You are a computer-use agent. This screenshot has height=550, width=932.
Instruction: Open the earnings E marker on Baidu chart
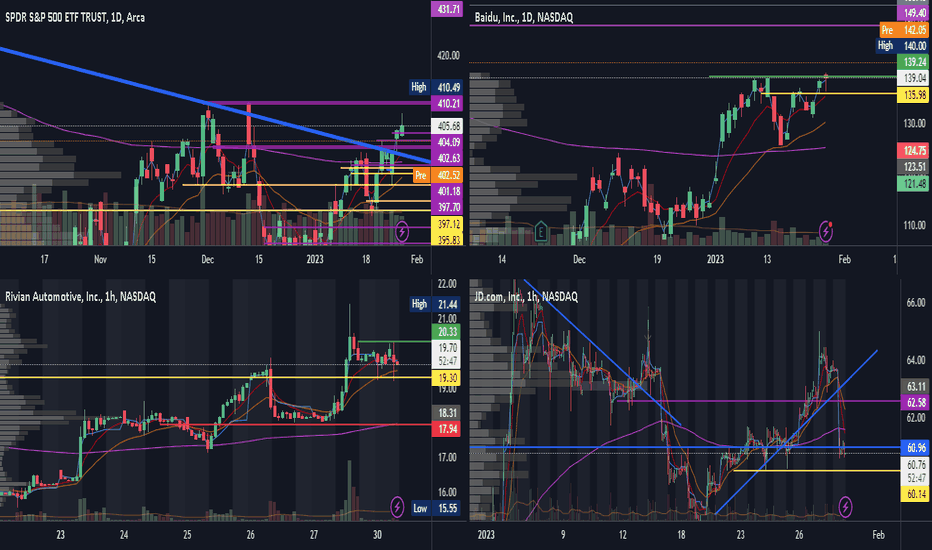(541, 231)
